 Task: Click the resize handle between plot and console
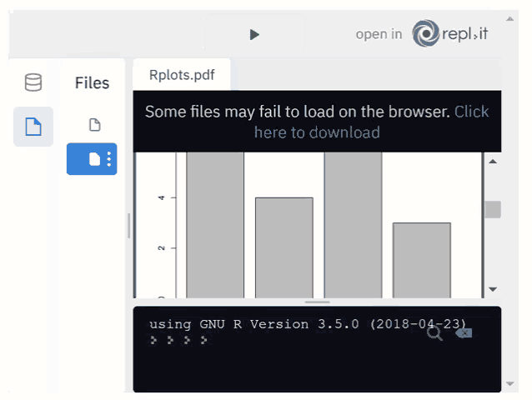coord(317,302)
